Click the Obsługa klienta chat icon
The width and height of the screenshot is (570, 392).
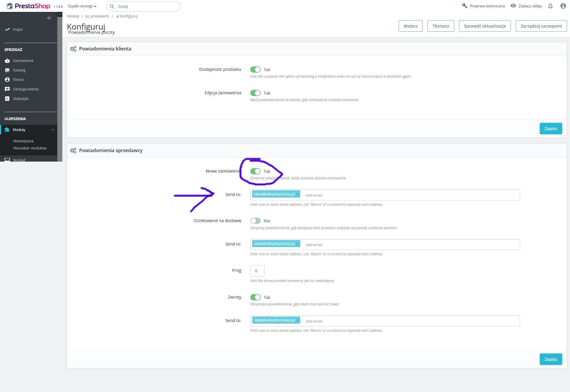(x=7, y=89)
